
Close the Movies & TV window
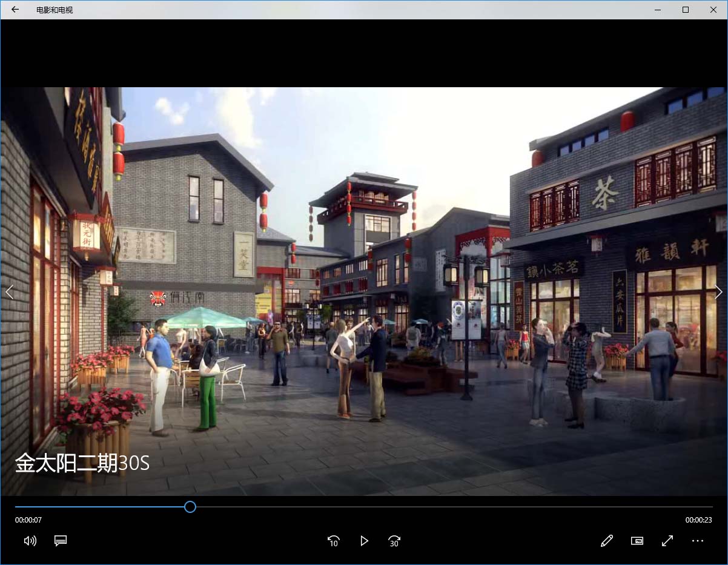pos(713,10)
